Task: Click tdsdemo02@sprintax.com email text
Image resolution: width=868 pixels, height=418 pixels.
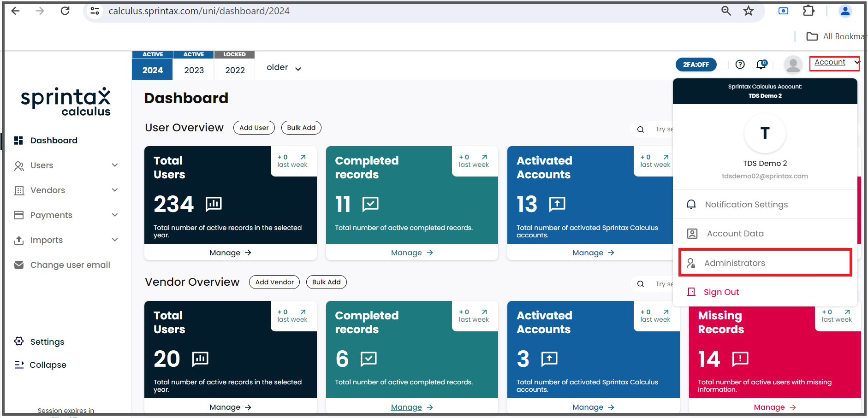Action: click(x=765, y=176)
